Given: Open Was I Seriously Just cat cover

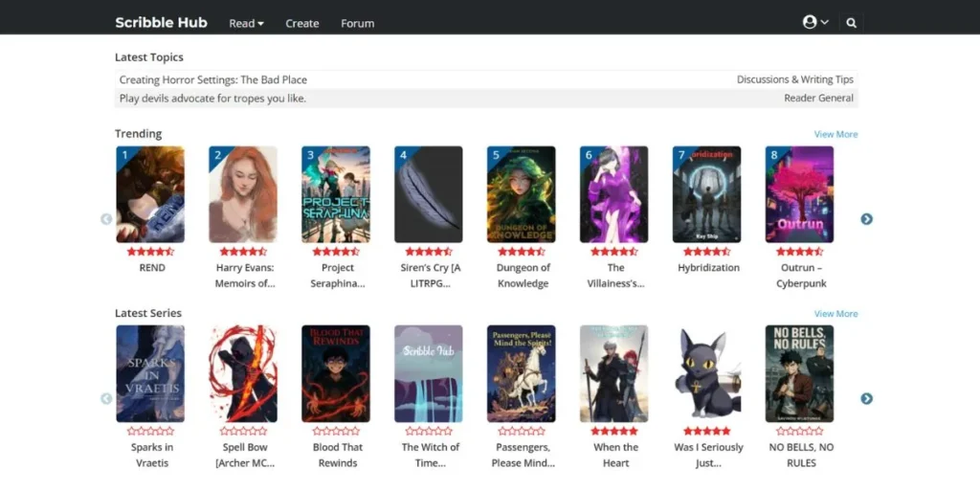Looking at the screenshot, I should (707, 374).
